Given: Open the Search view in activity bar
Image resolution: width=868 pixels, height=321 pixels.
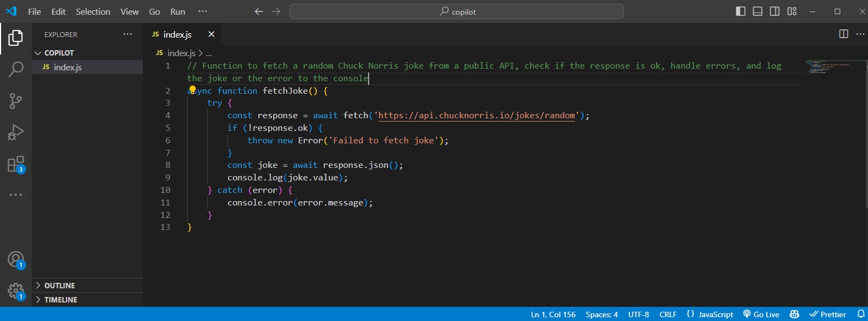Looking at the screenshot, I should click(x=16, y=69).
